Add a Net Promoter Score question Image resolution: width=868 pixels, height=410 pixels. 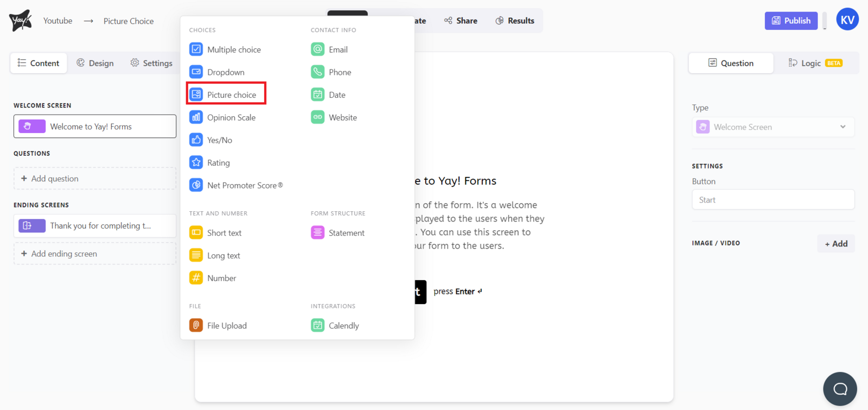pos(244,185)
